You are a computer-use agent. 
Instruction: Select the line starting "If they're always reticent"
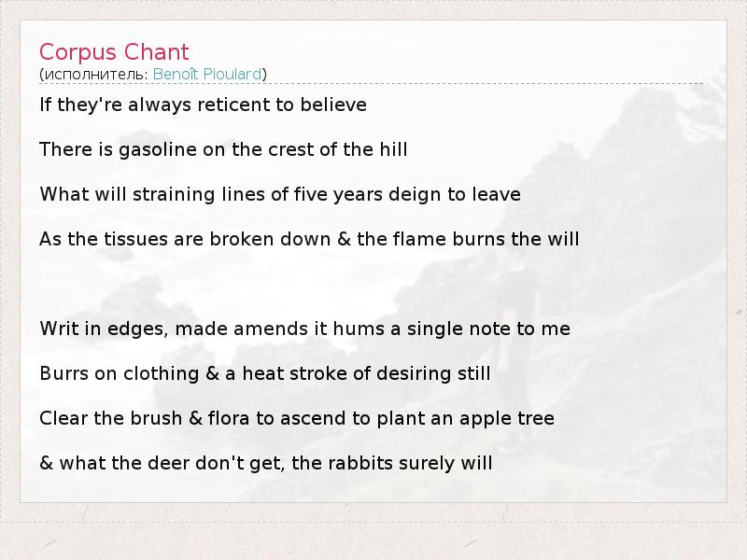[x=203, y=105]
